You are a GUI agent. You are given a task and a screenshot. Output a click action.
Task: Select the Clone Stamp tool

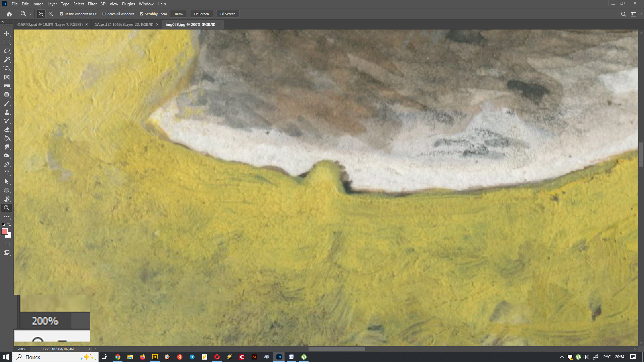(x=7, y=112)
